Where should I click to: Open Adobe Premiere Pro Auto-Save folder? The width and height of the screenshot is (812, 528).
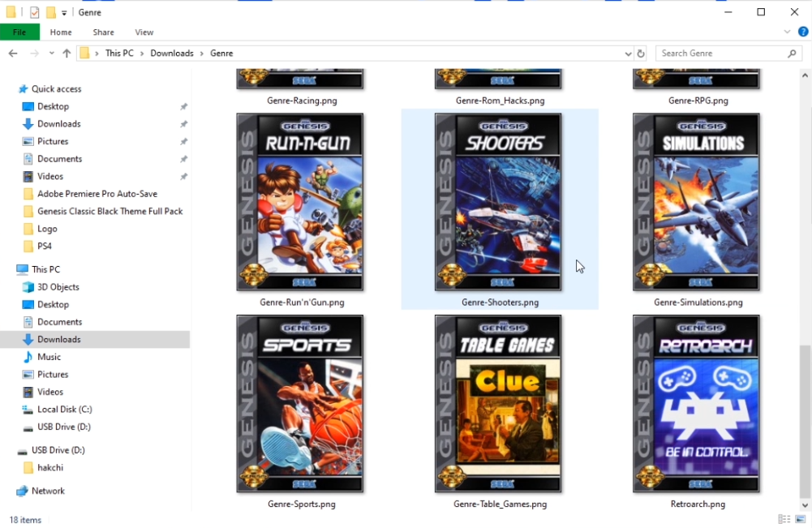coord(97,194)
